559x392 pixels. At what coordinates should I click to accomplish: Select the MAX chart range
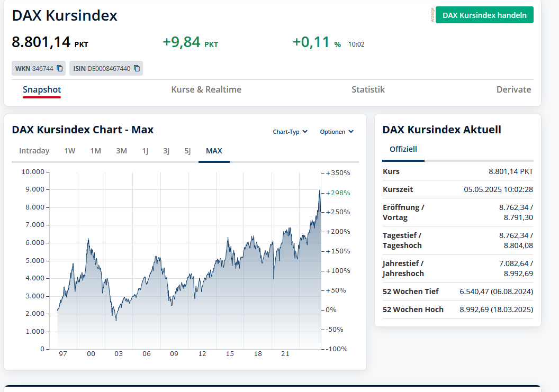coord(214,151)
